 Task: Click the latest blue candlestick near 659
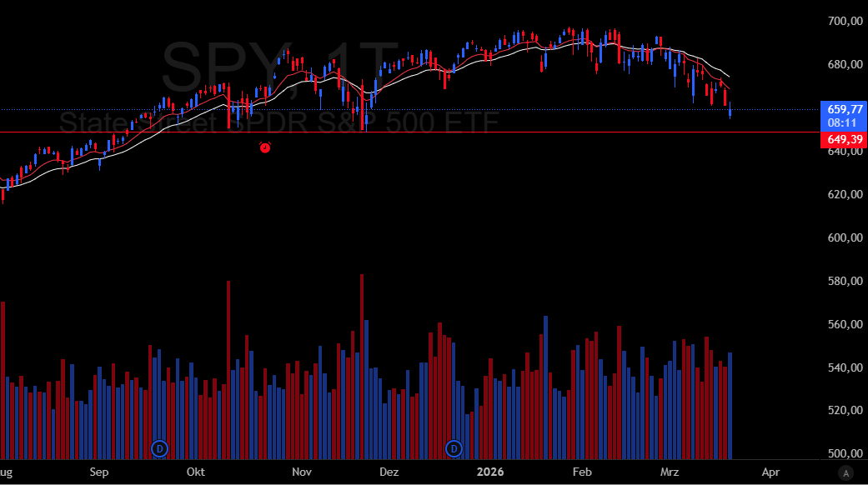[730, 110]
